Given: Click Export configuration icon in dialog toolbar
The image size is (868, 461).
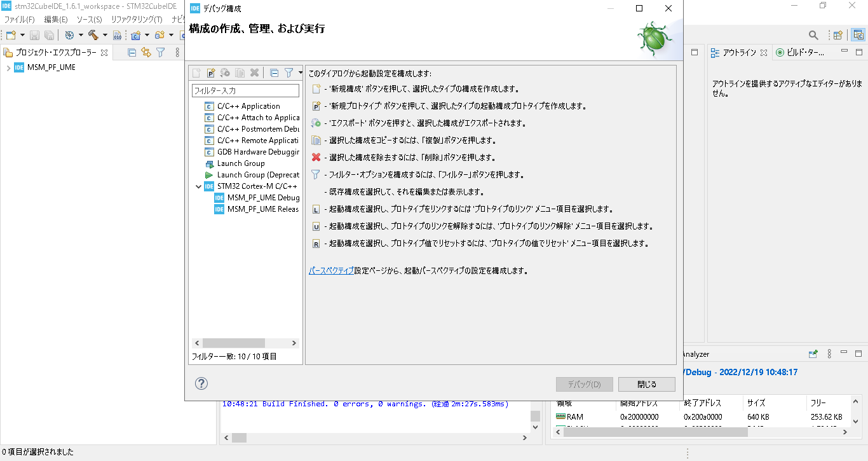Looking at the screenshot, I should [x=225, y=72].
